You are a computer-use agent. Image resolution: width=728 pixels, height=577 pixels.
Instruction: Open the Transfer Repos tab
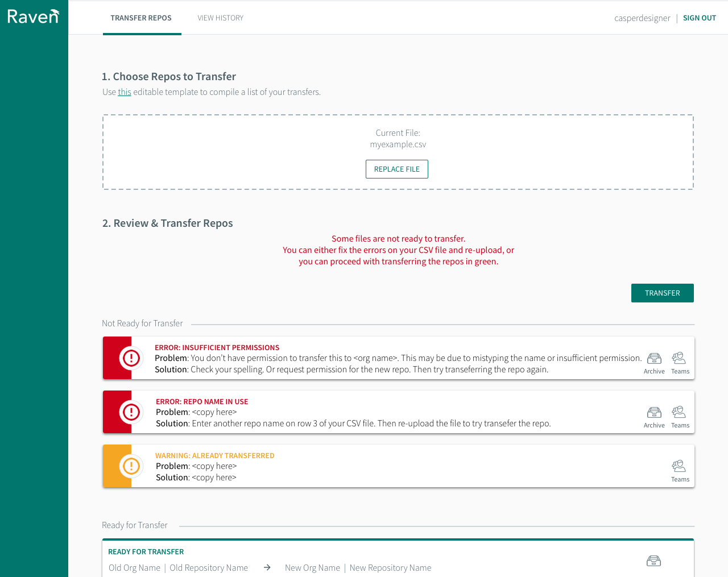pos(142,18)
